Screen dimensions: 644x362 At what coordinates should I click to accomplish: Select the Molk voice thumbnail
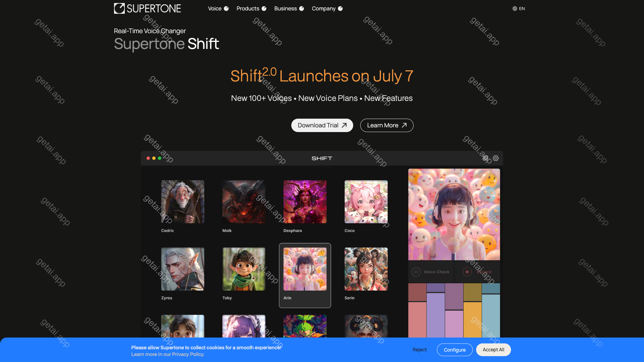[244, 202]
